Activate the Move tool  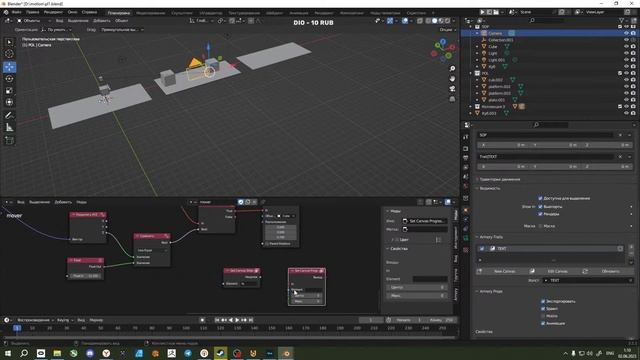click(x=9, y=67)
